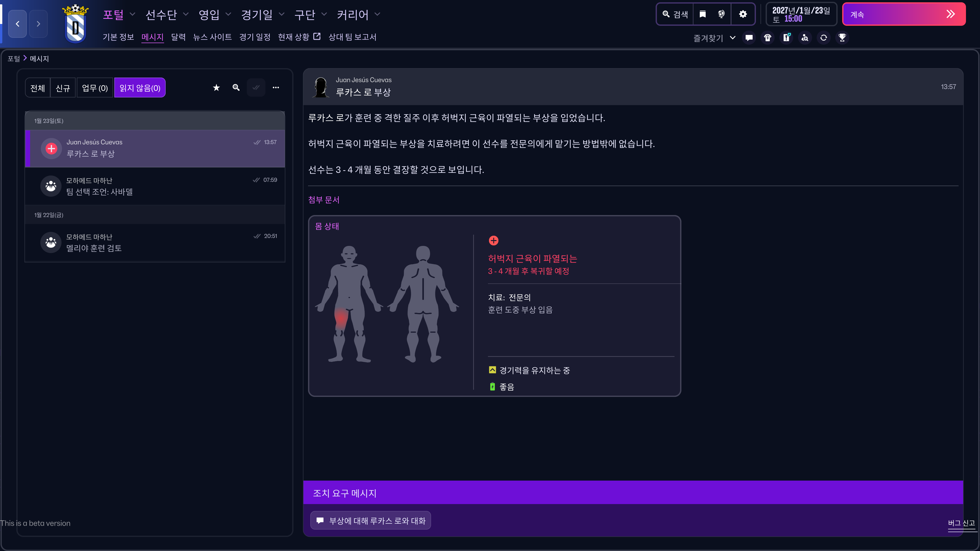Click 부상에 대해 루카스 로와 대화 button

371,521
